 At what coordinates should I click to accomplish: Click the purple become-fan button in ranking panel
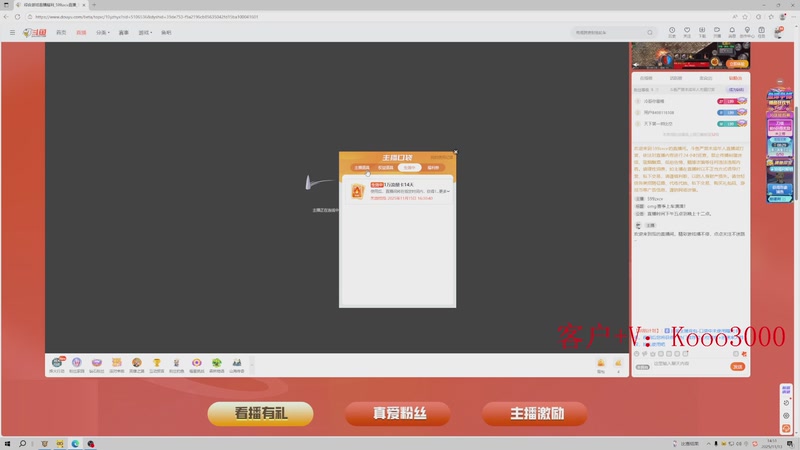click(x=736, y=89)
